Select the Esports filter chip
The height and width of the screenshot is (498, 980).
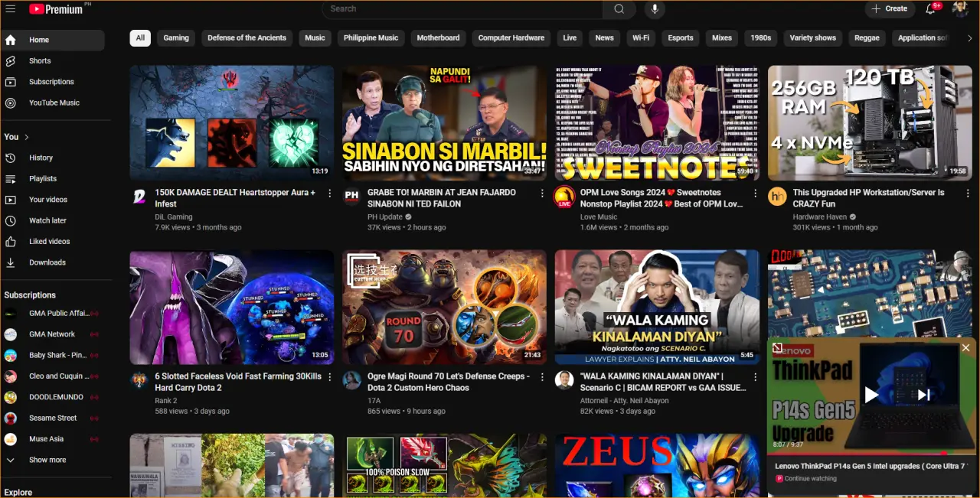[x=681, y=38]
